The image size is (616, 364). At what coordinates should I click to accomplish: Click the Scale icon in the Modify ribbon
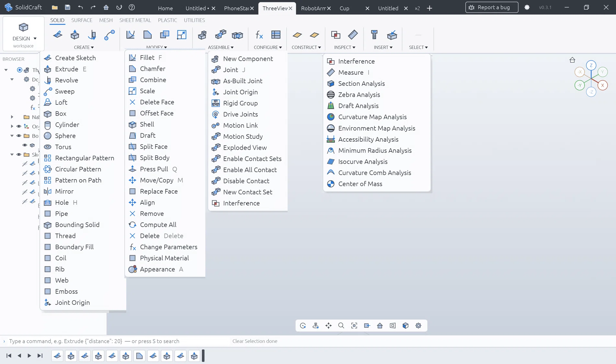182,35
